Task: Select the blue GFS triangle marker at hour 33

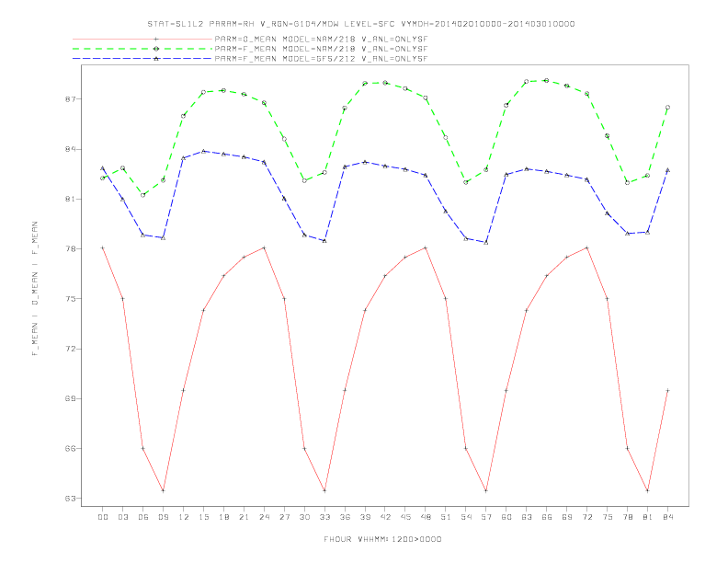Action: click(x=324, y=241)
